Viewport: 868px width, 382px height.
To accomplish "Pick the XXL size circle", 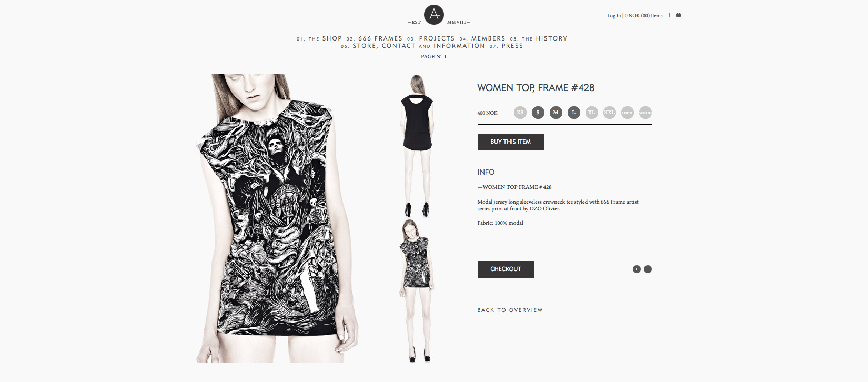I will coord(609,113).
